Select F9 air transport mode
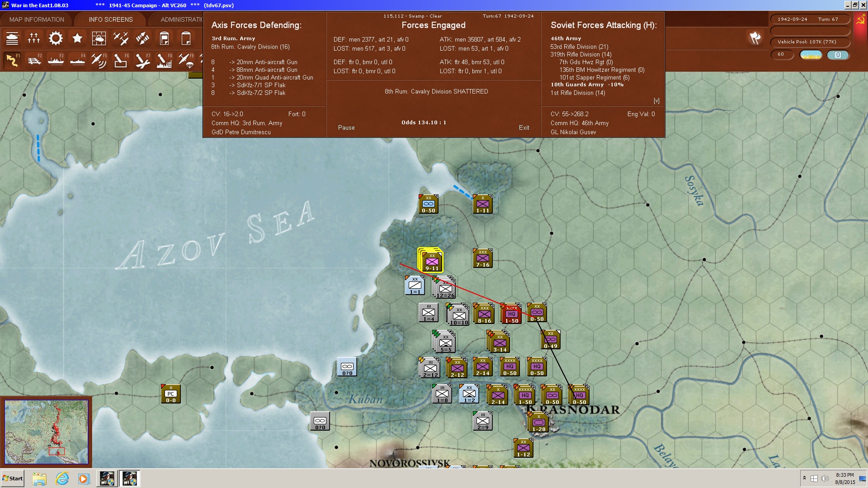The width and height of the screenshot is (868, 488). (x=186, y=61)
